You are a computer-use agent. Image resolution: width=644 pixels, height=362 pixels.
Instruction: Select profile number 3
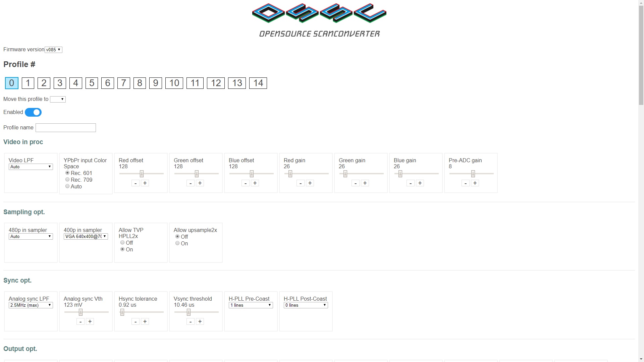click(60, 83)
